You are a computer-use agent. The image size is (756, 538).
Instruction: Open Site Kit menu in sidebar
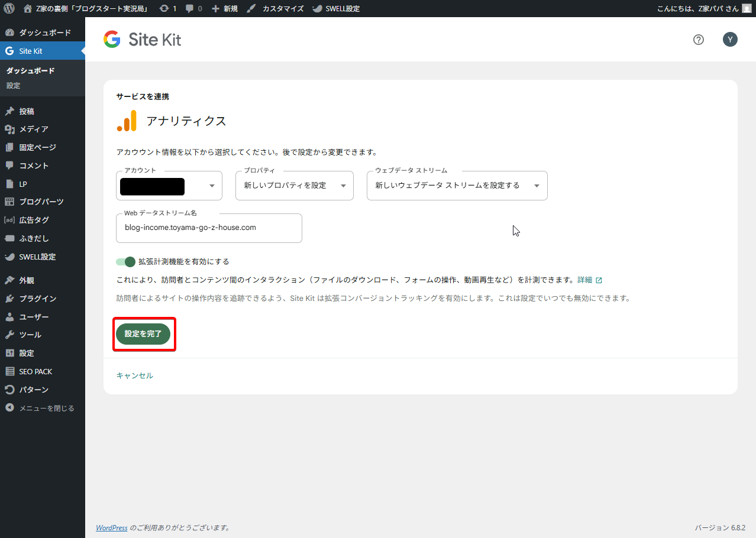(x=43, y=51)
